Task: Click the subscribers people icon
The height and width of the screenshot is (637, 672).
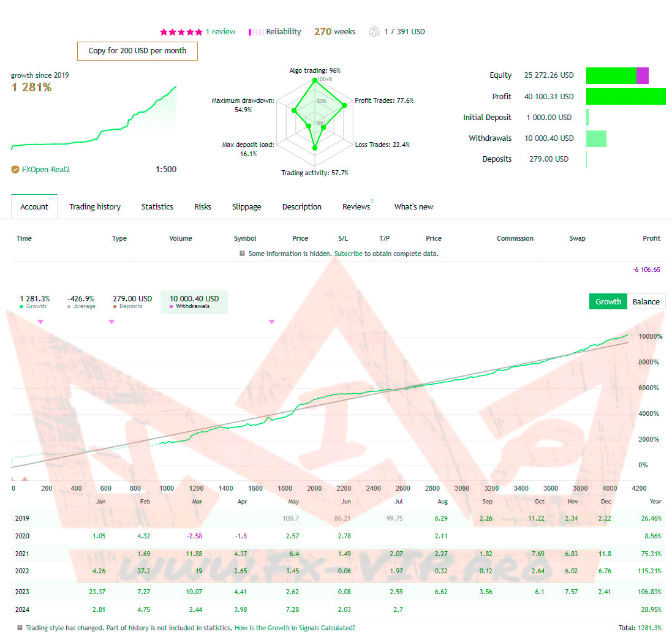Action: [374, 32]
